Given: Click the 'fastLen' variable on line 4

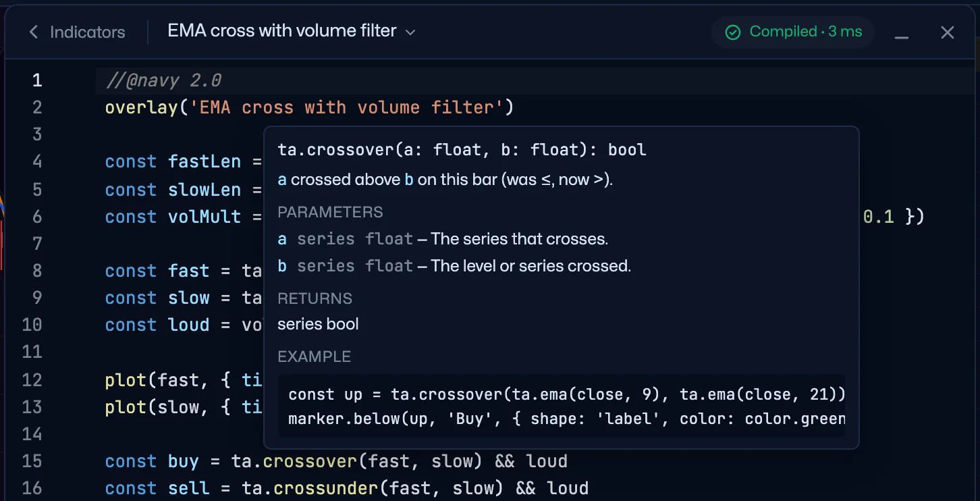Looking at the screenshot, I should [205, 161].
